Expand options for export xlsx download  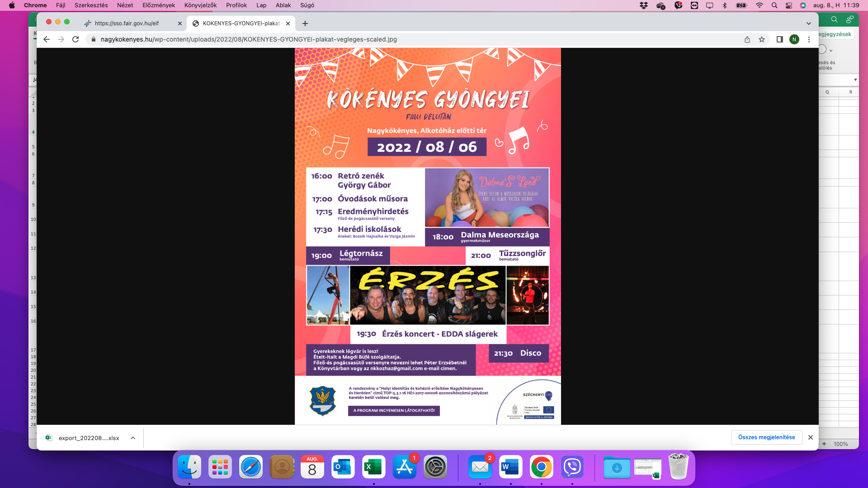click(x=133, y=438)
